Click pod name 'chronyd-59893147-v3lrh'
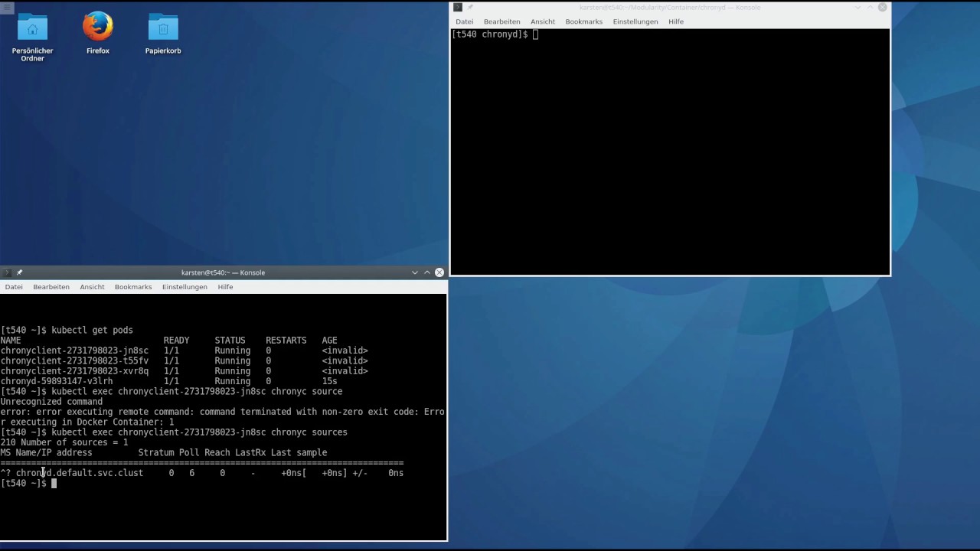This screenshot has height=551, width=980. (x=57, y=381)
